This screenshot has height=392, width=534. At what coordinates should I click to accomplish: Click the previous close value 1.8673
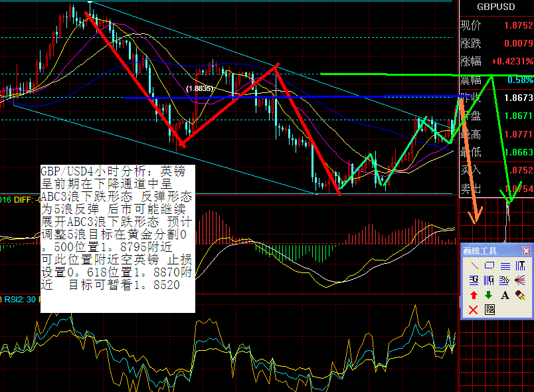tap(518, 98)
